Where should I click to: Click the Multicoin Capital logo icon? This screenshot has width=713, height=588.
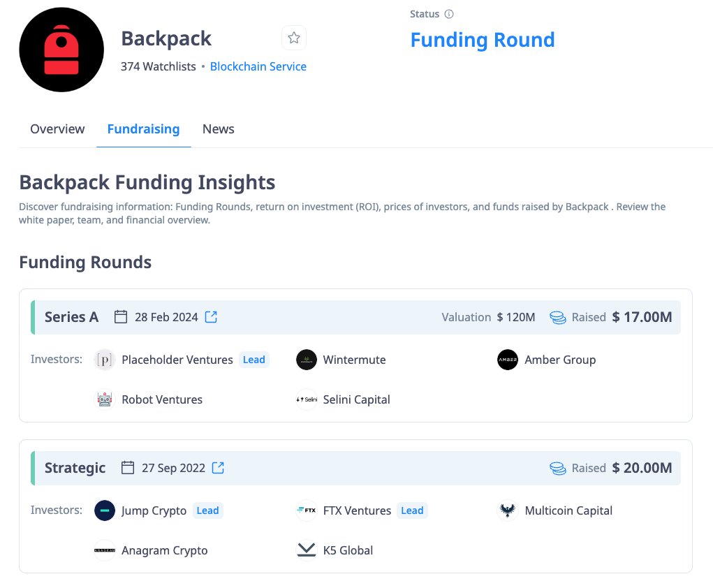[508, 510]
